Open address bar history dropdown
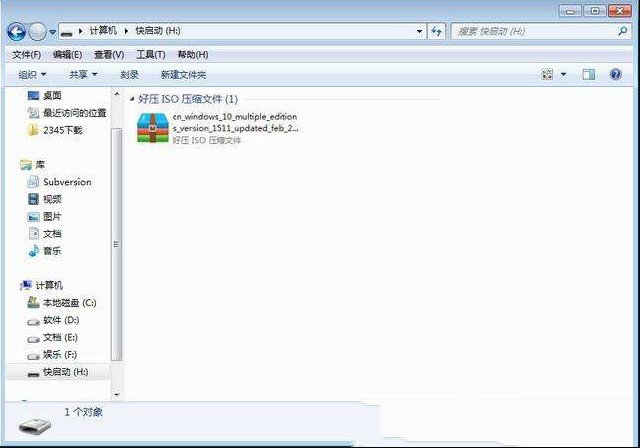 pos(419,31)
